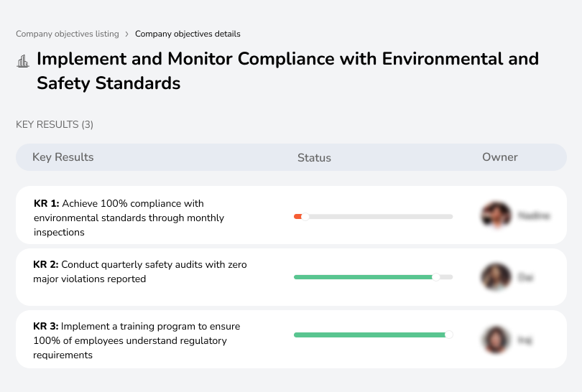Click the blurred owner name in KR 1
The height and width of the screenshot is (392, 582).
click(534, 215)
